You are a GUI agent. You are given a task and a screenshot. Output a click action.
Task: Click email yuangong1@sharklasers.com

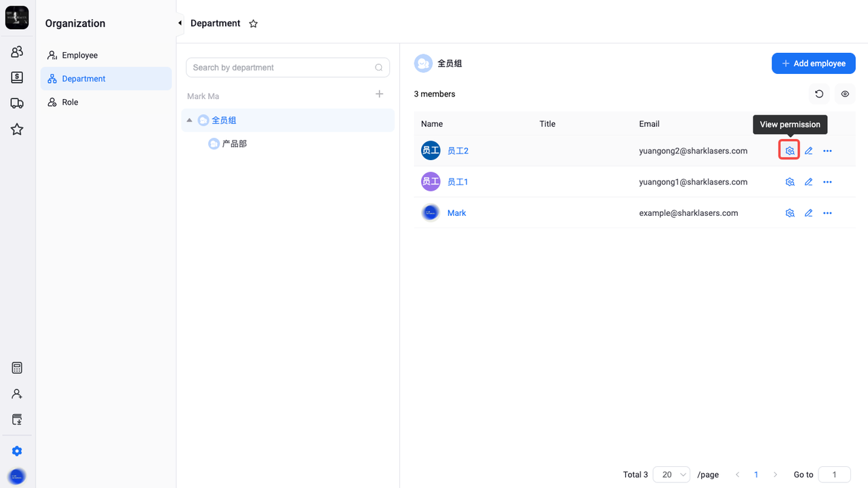pyautogui.click(x=693, y=182)
